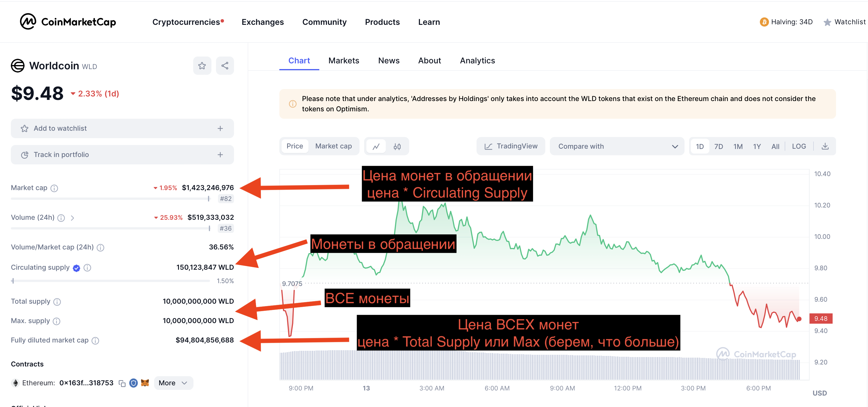Viewport: 868px width, 407px height.
Task: Open the TradingView chart
Action: (x=510, y=146)
